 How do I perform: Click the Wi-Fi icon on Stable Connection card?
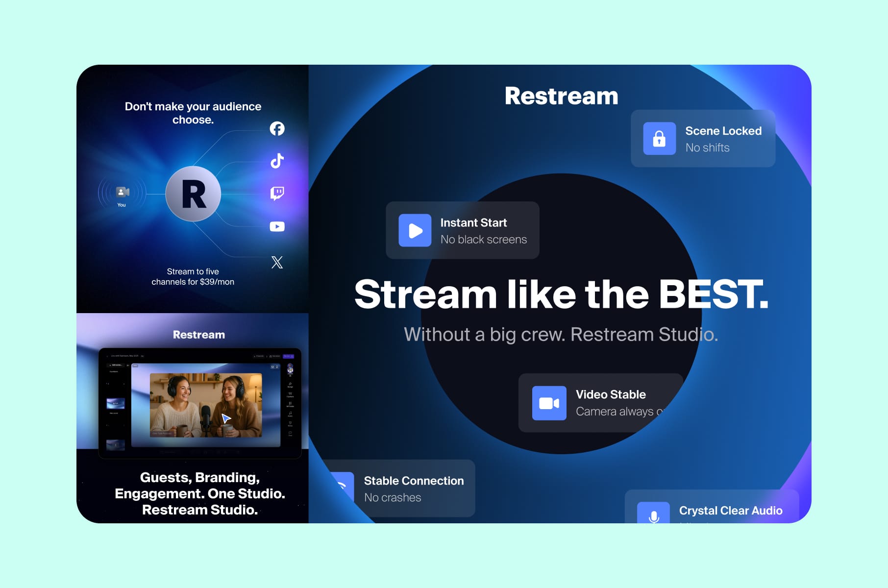click(x=343, y=487)
